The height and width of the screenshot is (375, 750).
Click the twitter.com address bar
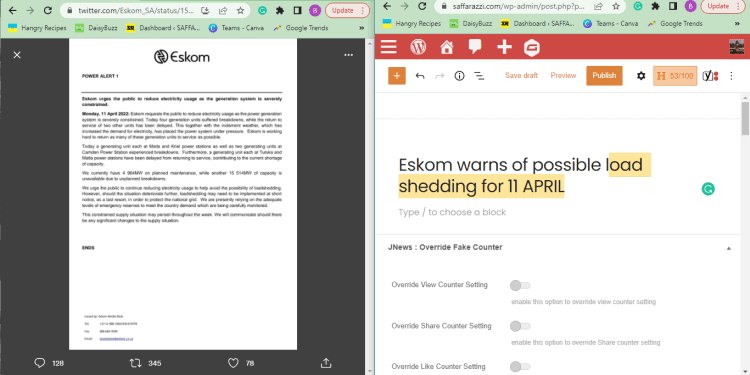136,10
